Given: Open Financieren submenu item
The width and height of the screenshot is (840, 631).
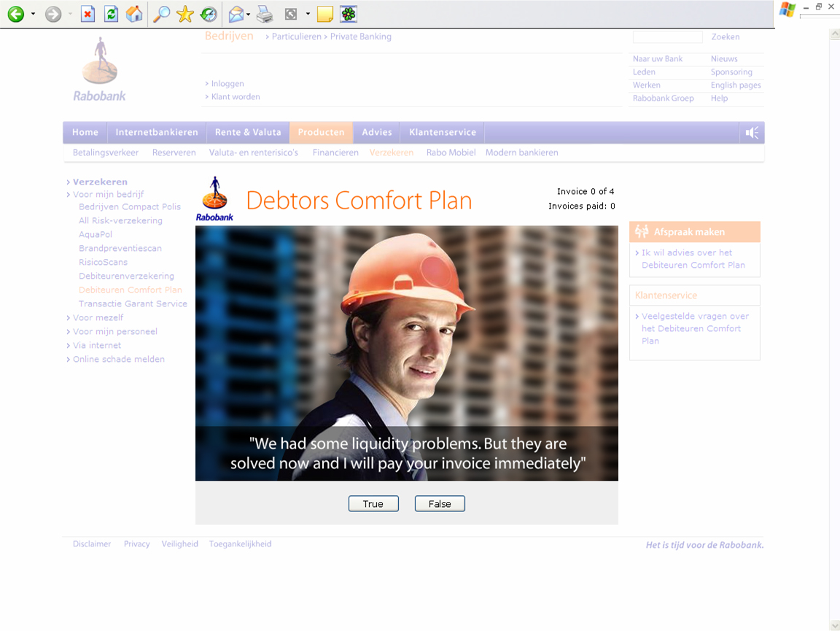Looking at the screenshot, I should (x=335, y=152).
